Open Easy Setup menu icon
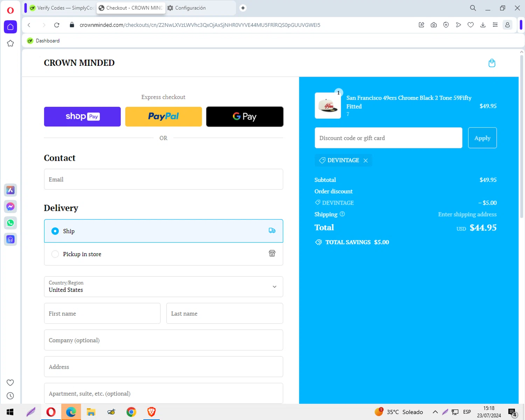The image size is (525, 420). tap(495, 25)
